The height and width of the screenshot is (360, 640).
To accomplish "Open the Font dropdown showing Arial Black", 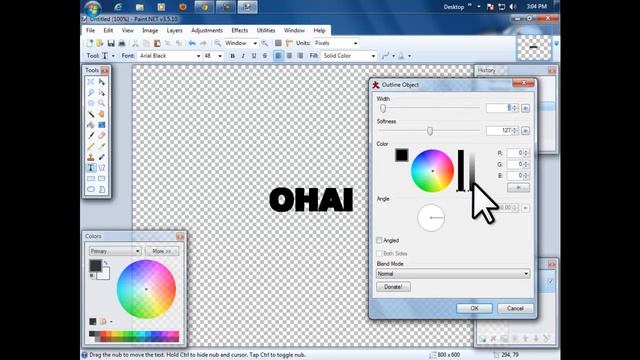I will coord(170,56).
